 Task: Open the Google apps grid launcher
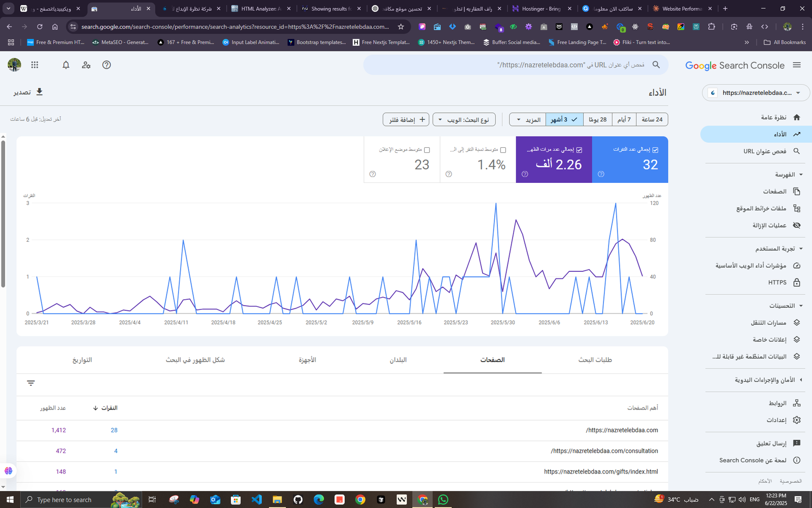(x=35, y=65)
